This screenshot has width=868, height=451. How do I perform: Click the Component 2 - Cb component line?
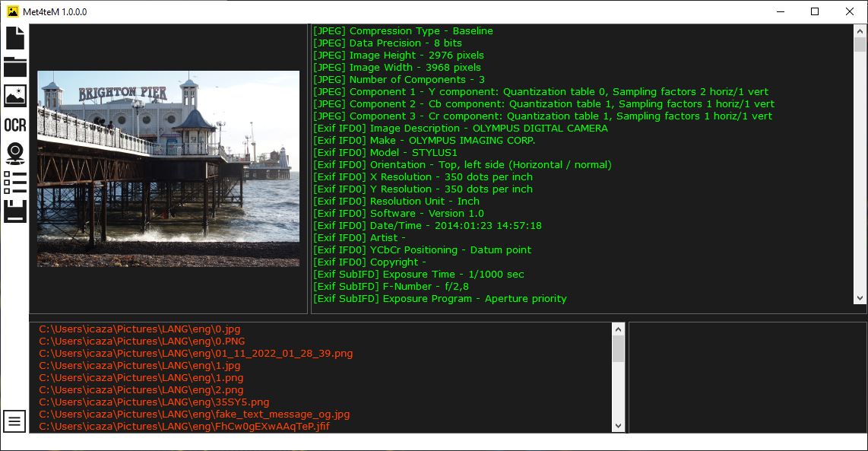tap(544, 104)
